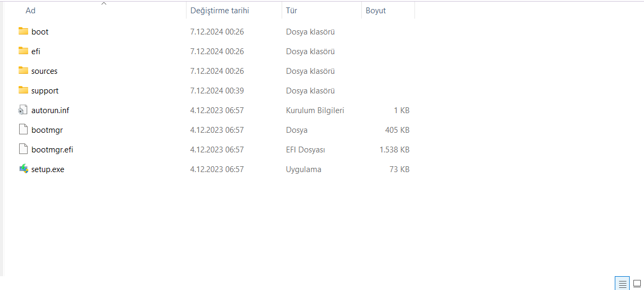
Task: Switch to large thumbnails view icon
Action: click(637, 284)
